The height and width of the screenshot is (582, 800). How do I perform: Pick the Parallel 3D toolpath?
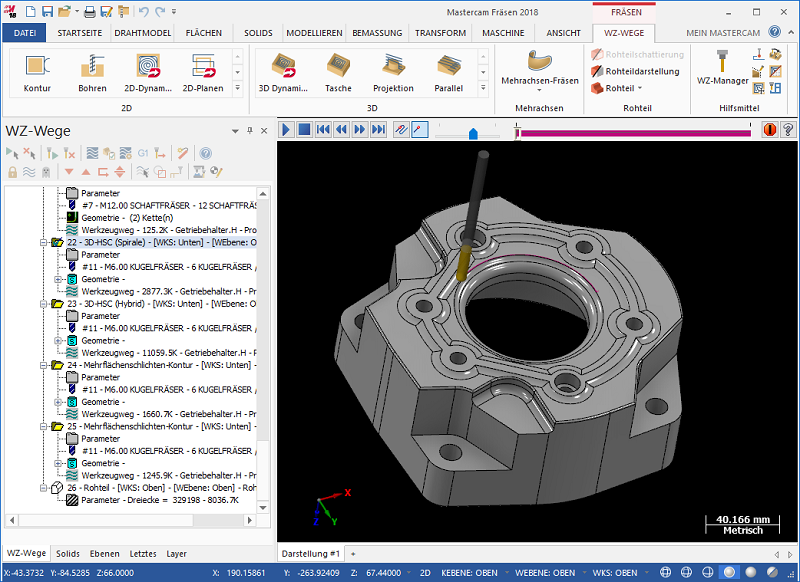pyautogui.click(x=448, y=73)
